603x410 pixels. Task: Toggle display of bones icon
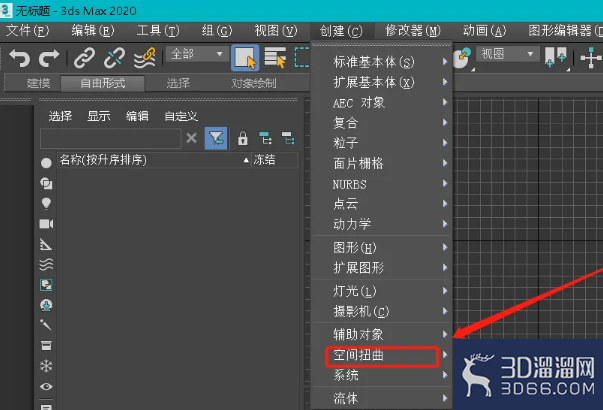pyautogui.click(x=46, y=325)
